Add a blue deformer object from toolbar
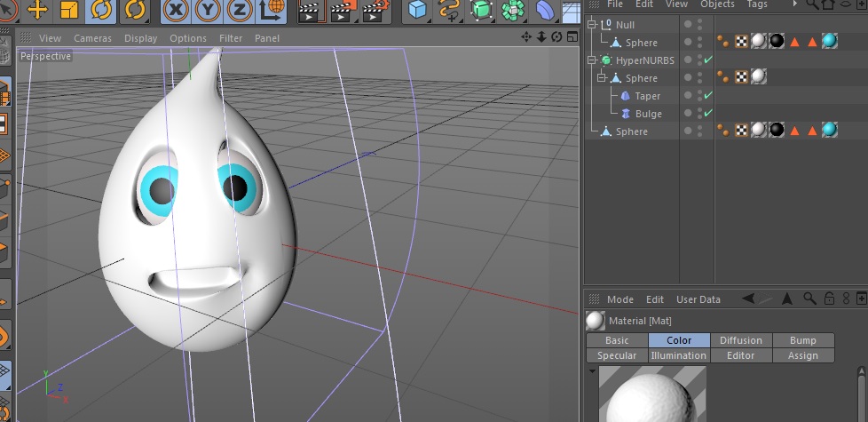Viewport: 868px width, 422px height. [545, 10]
